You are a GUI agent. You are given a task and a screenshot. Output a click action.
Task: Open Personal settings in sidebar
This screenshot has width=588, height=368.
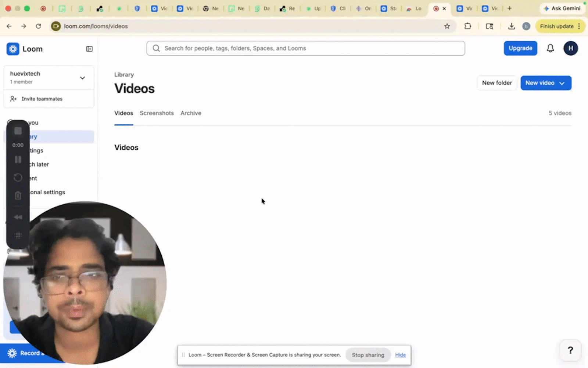(49, 192)
